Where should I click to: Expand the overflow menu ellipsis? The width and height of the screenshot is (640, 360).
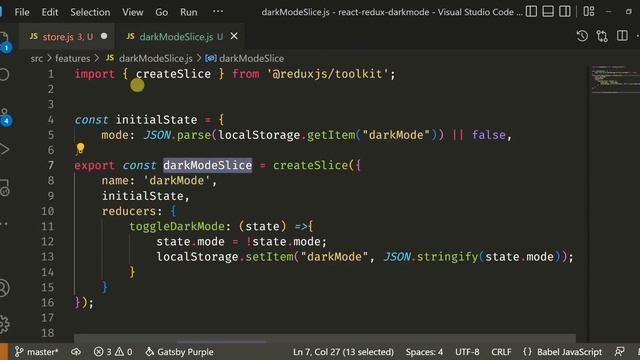(218, 11)
